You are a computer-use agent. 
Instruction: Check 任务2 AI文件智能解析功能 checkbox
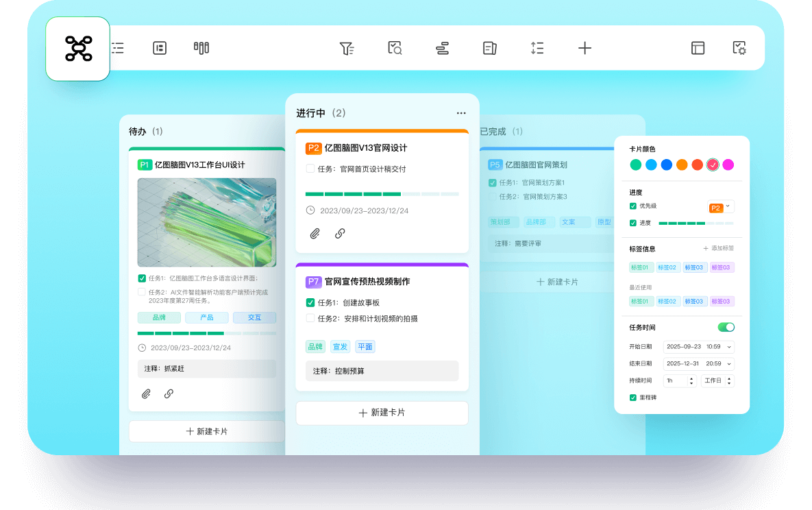[x=142, y=292]
